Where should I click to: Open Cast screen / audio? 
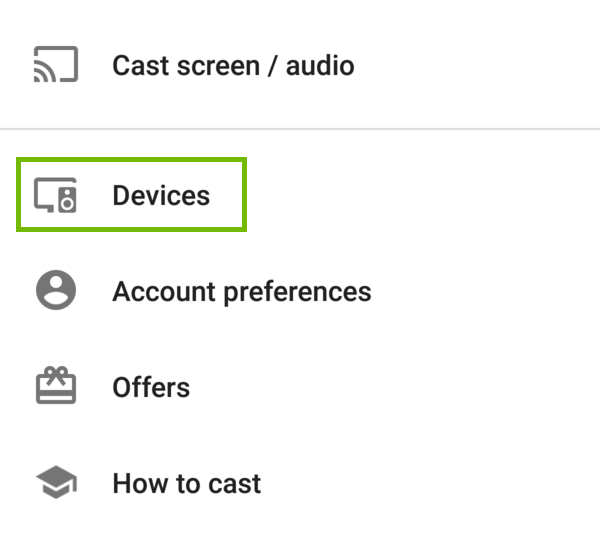233,65
